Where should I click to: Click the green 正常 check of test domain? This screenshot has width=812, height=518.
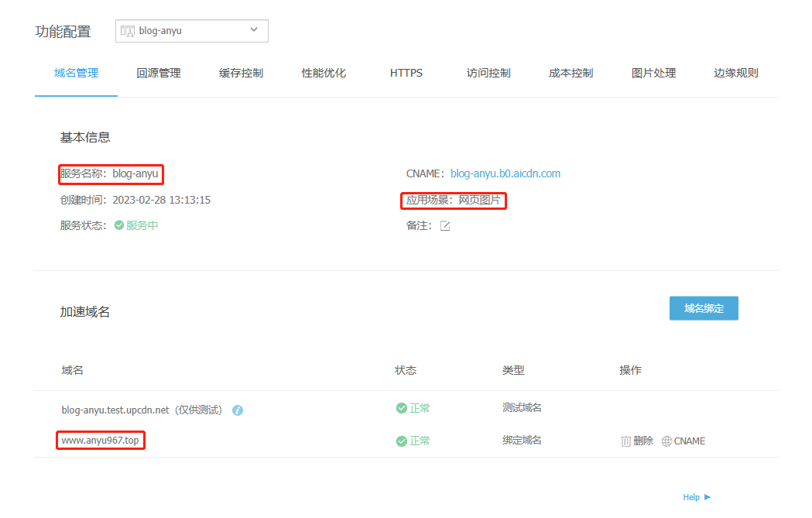(x=401, y=408)
